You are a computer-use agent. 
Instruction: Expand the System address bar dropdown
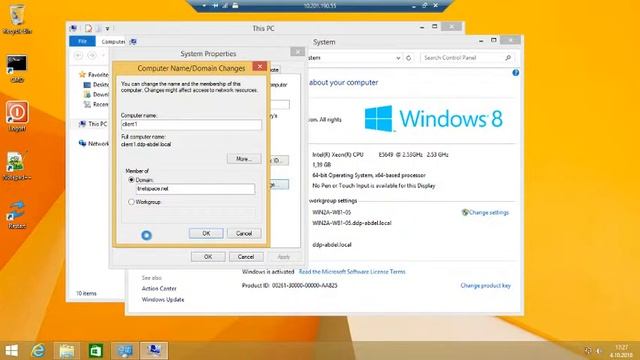(398, 58)
